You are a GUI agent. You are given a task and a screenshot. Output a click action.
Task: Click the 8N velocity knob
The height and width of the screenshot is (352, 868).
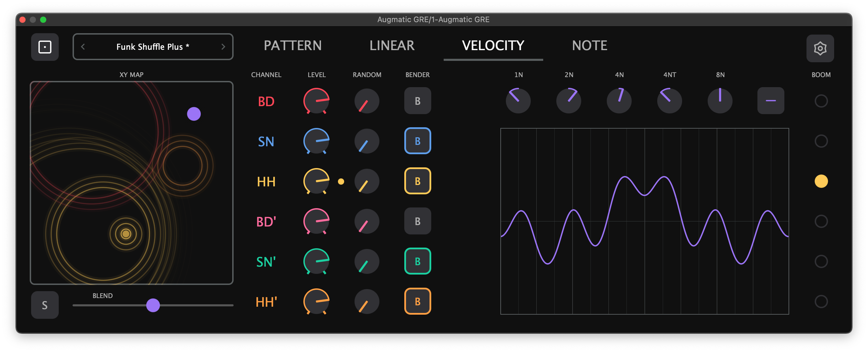click(720, 101)
